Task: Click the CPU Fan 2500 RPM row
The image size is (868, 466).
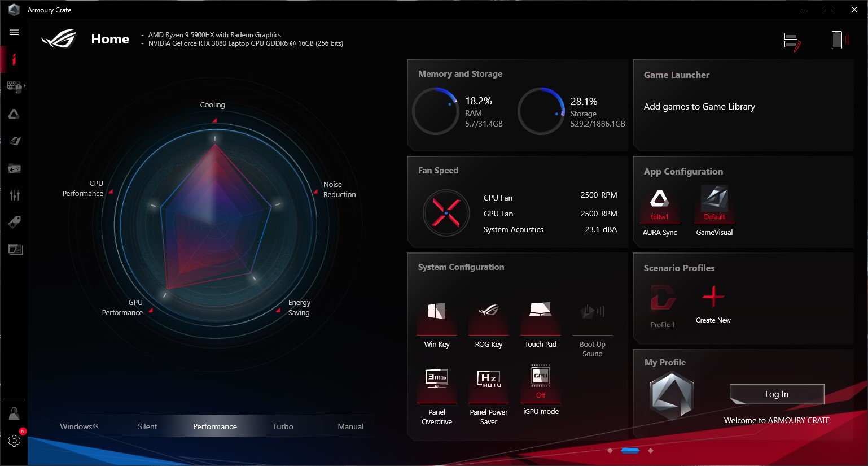Action: tap(550, 197)
